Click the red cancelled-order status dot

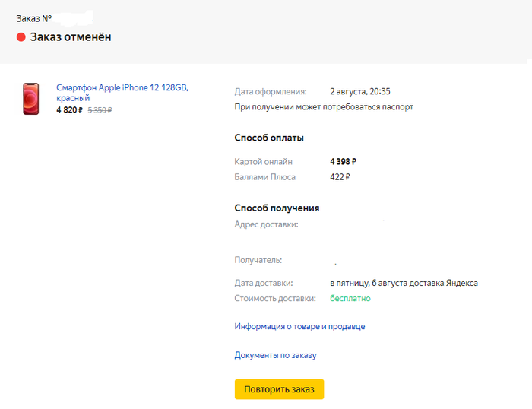point(21,37)
